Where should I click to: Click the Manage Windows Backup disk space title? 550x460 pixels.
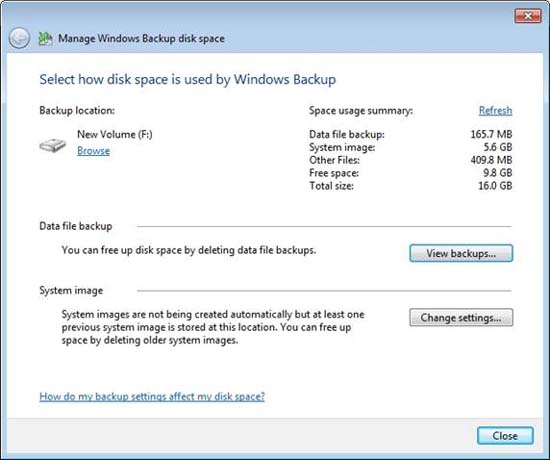pos(141,38)
